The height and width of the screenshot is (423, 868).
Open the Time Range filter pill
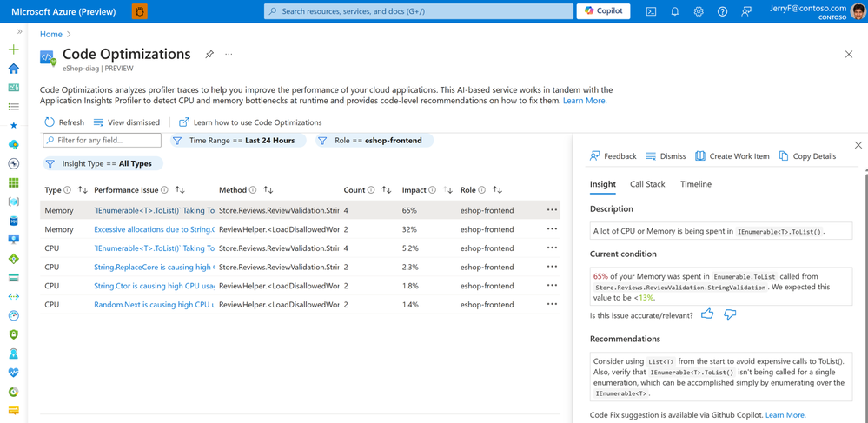(x=238, y=141)
